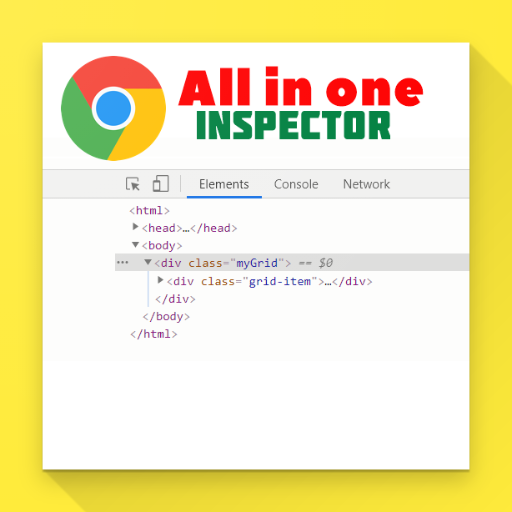Expand the grid-item div node
Screen dimensions: 512x512
click(x=160, y=280)
